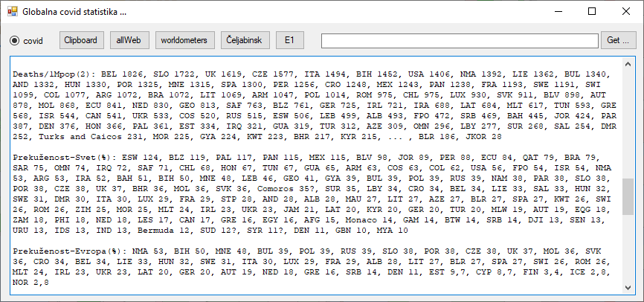Image resolution: width=644 pixels, height=302 pixels.
Task: Click the E1 button
Action: pyautogui.click(x=289, y=40)
